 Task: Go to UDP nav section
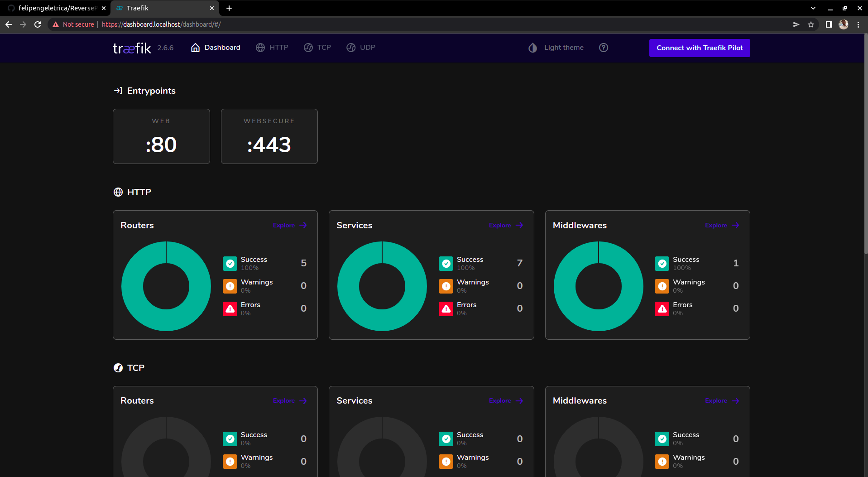click(361, 48)
